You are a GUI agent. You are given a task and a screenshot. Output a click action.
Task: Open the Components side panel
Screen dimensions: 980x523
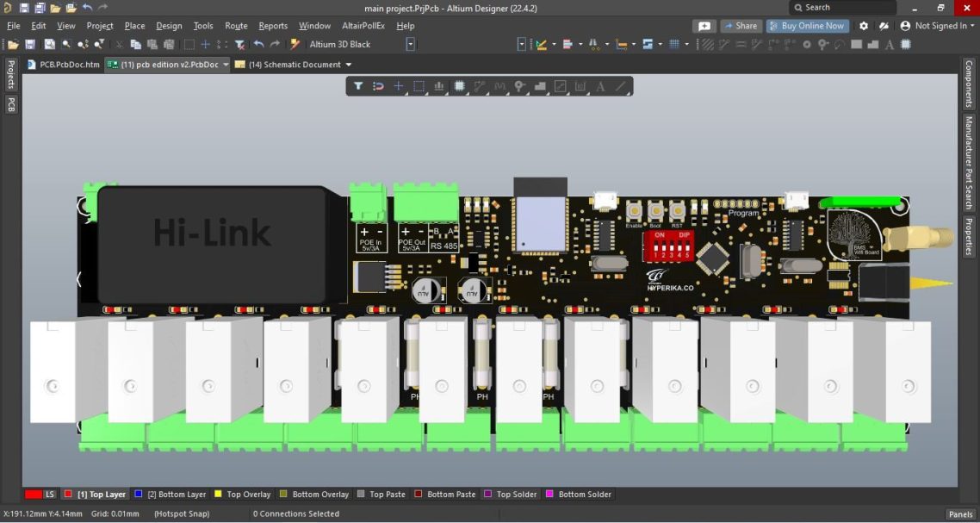point(968,84)
